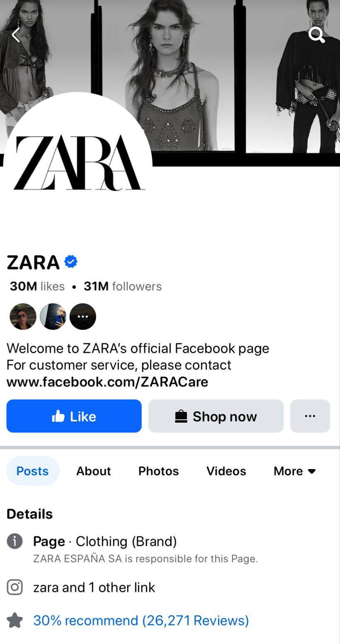The height and width of the screenshot is (644, 340).
Task: Click the blue verified badge beside ZARA
Action: tap(71, 262)
